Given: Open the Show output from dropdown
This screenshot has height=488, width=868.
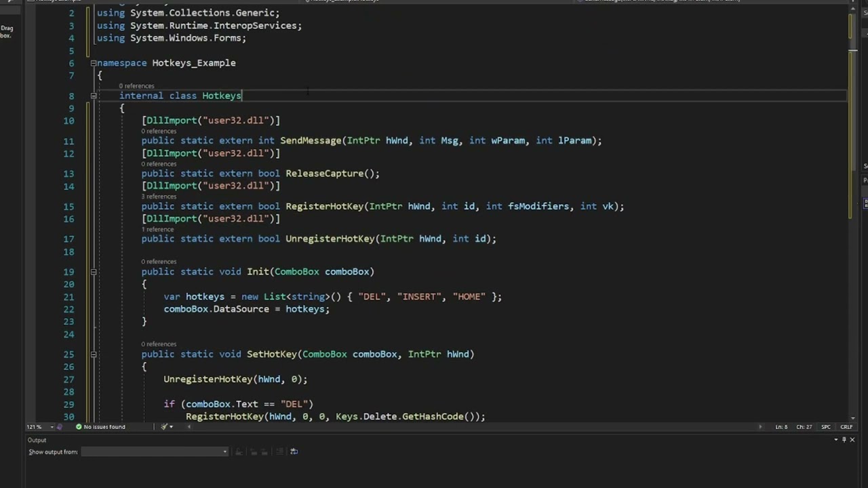Looking at the screenshot, I should 155,452.
